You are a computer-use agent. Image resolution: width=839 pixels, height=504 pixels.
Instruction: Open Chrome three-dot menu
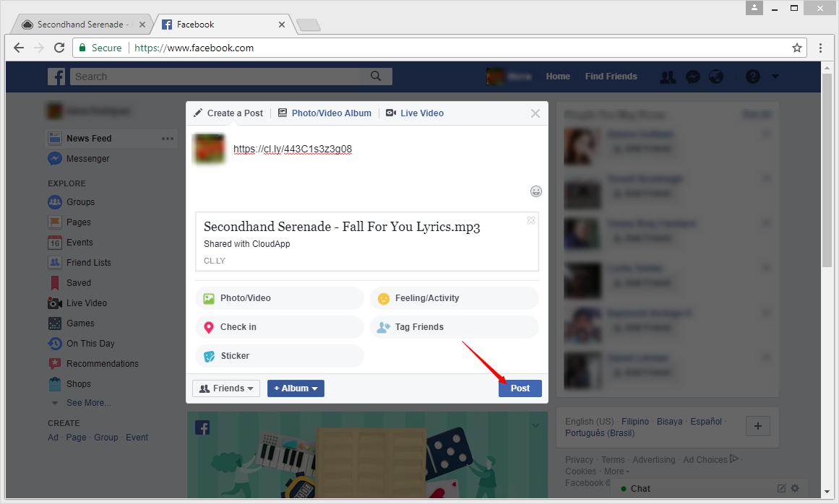coord(820,48)
